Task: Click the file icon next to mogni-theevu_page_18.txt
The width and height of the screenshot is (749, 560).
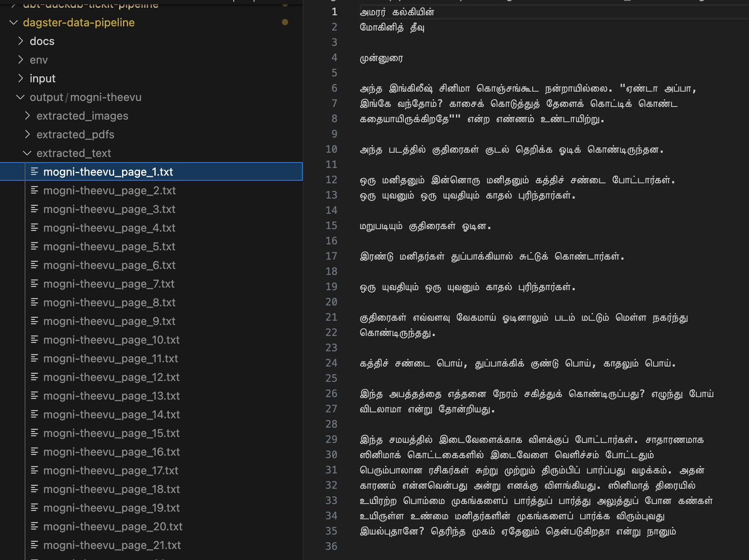Action: point(35,489)
